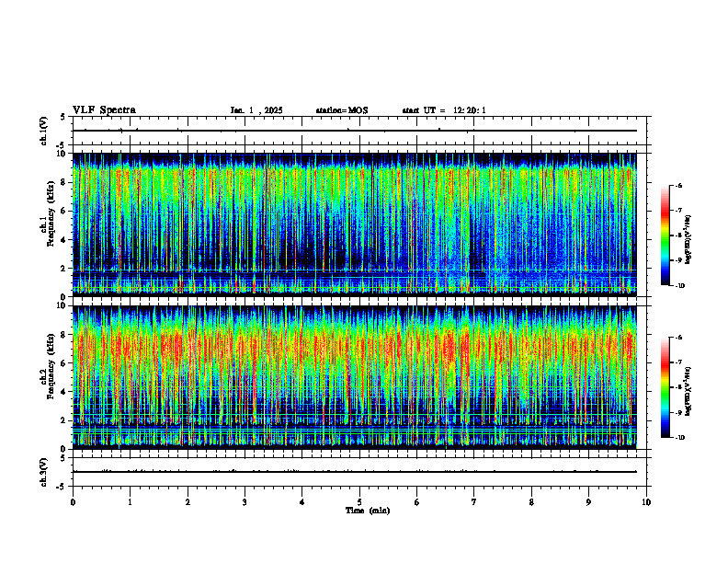Click the ch.2 frequency axis "2" tick label
This screenshot has height=563, width=728.
[64, 420]
